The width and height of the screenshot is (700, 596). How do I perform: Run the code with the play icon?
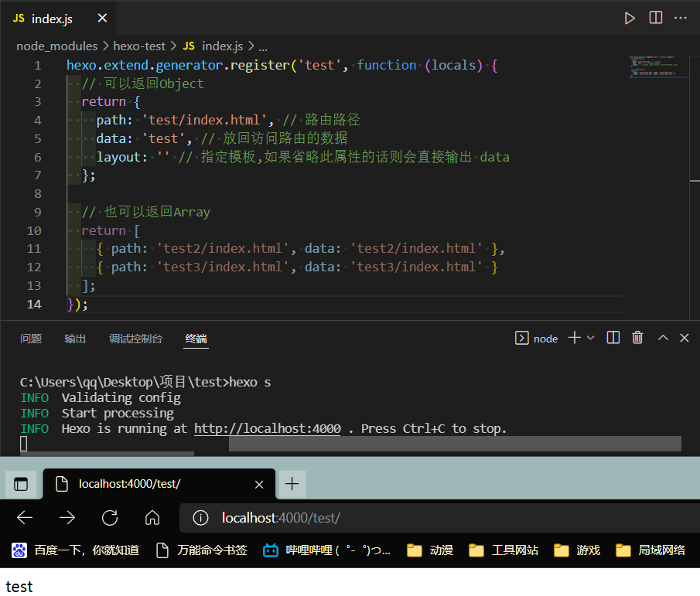[630, 18]
